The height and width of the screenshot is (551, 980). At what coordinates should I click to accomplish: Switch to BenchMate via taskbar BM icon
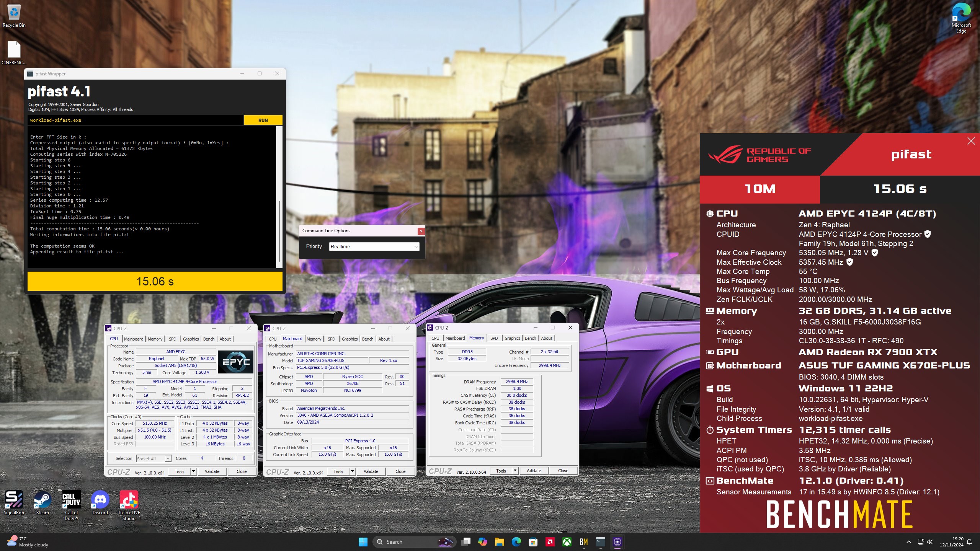[x=583, y=542]
